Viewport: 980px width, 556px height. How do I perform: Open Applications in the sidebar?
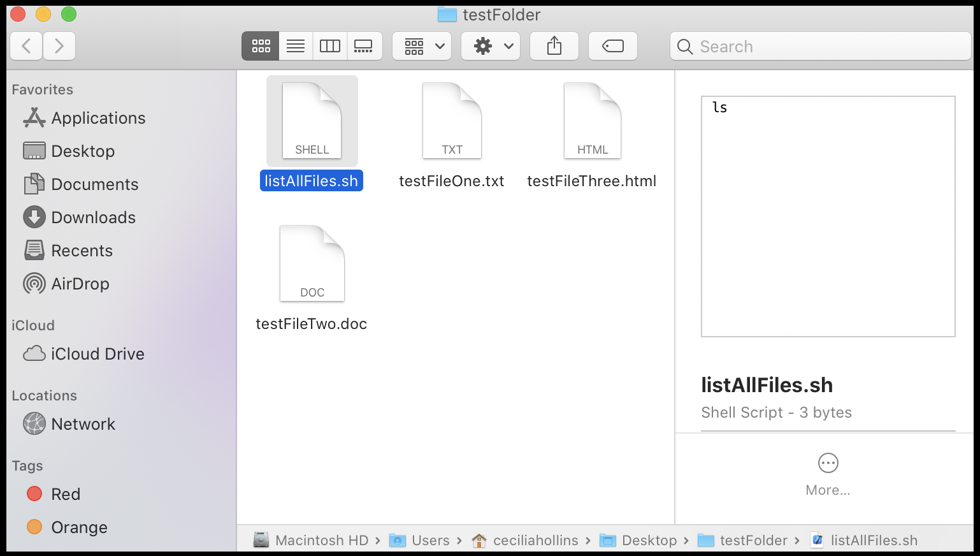pyautogui.click(x=98, y=118)
